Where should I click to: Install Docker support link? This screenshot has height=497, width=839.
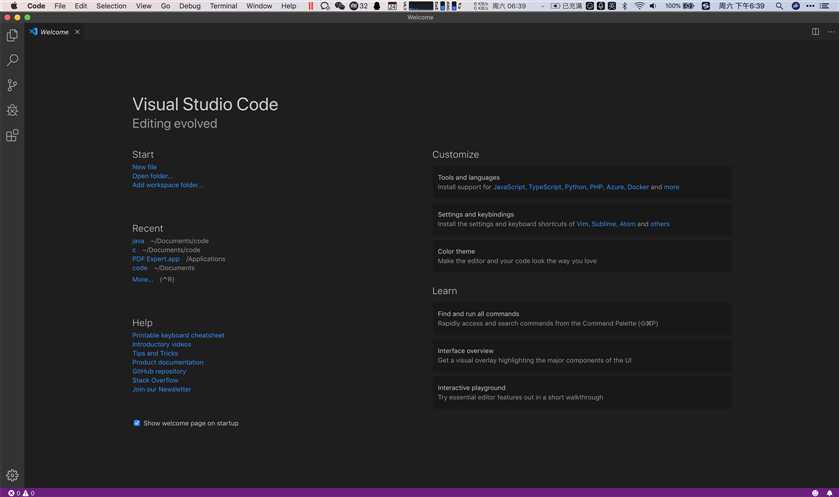pyautogui.click(x=638, y=187)
